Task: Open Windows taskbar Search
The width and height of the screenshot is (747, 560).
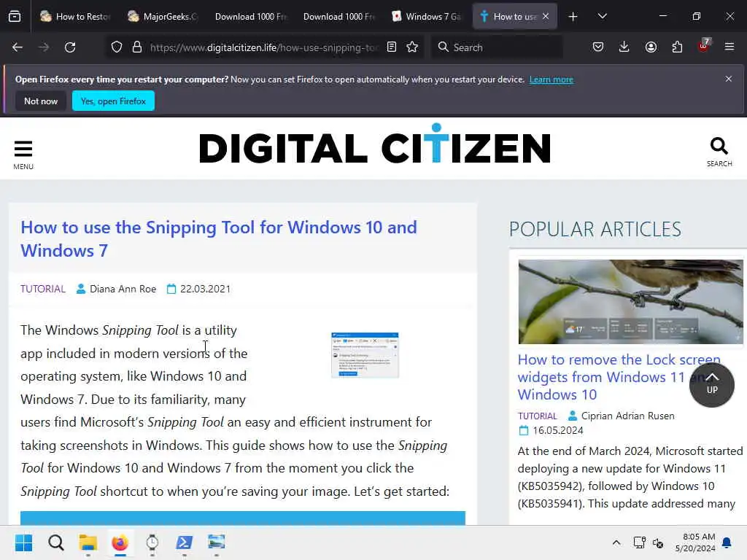Action: click(55, 542)
